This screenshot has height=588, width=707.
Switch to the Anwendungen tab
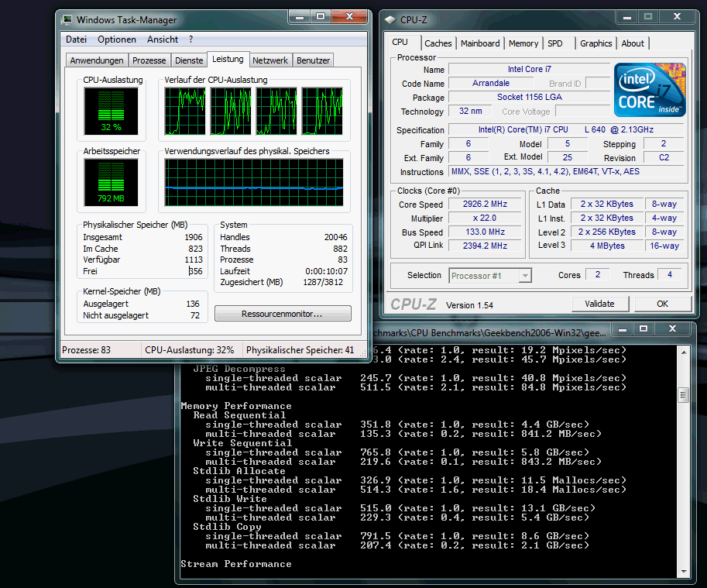coord(97,60)
